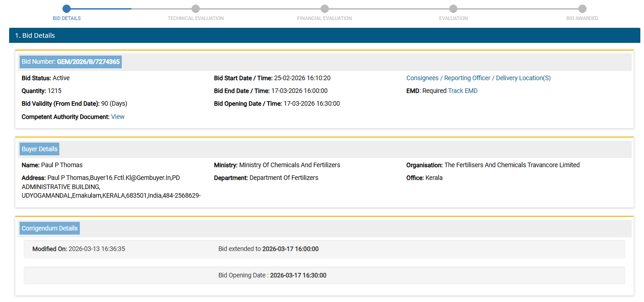Click the Bid Awarded step circle
The height and width of the screenshot is (302, 644).
pos(582,9)
